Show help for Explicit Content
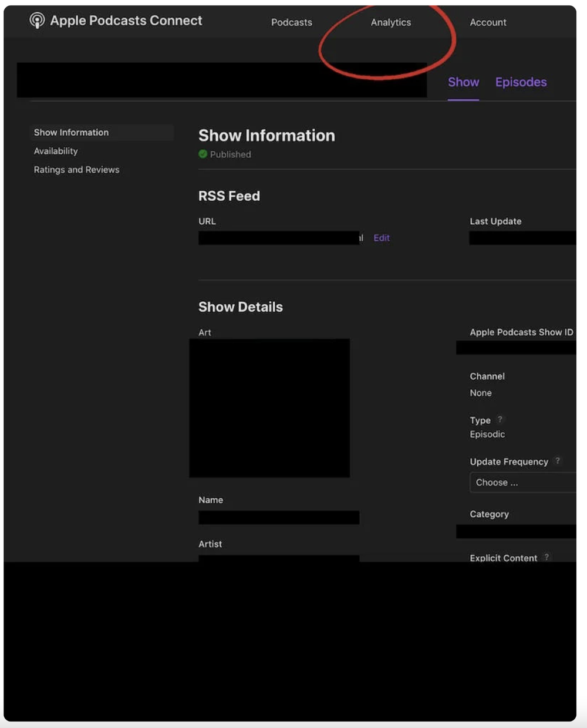The image size is (587, 728). [546, 557]
